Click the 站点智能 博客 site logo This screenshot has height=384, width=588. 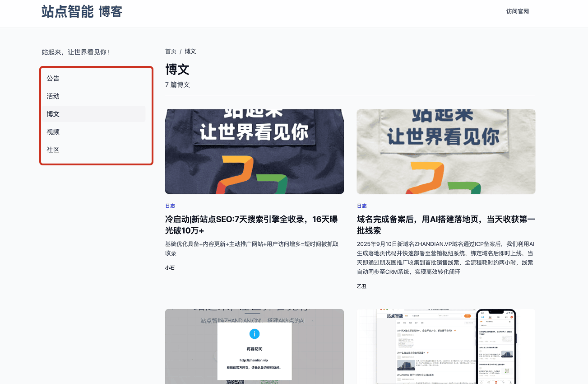[x=82, y=12]
